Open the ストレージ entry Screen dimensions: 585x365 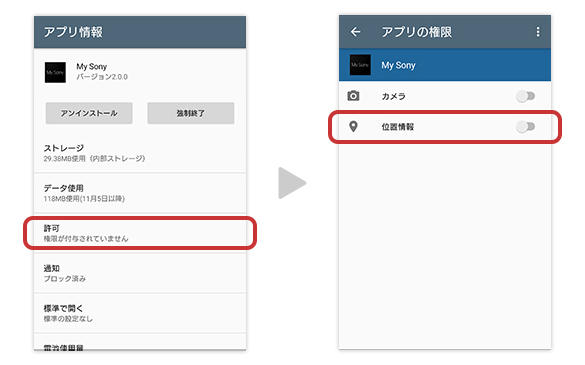point(140,153)
